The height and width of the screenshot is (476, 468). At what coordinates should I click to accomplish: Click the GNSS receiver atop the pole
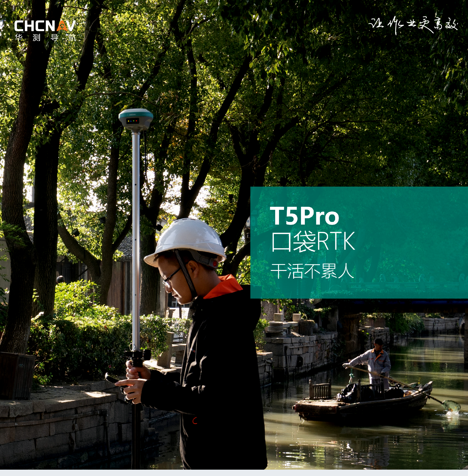click(136, 119)
